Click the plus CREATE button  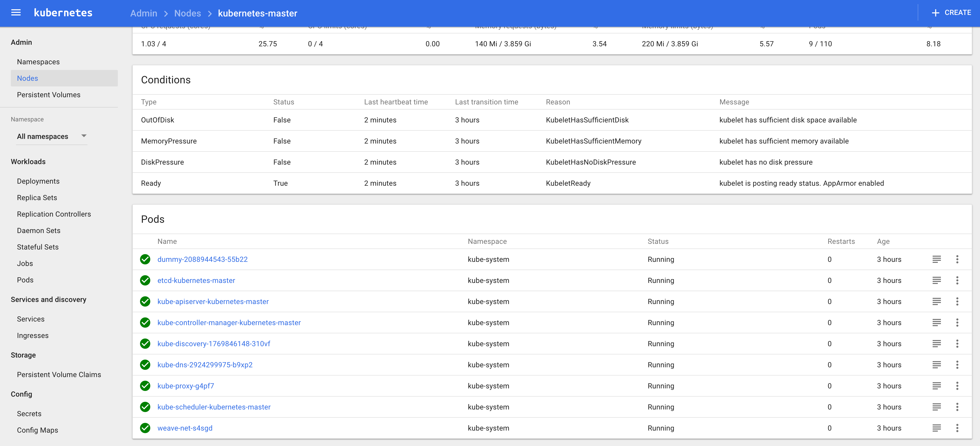click(951, 13)
